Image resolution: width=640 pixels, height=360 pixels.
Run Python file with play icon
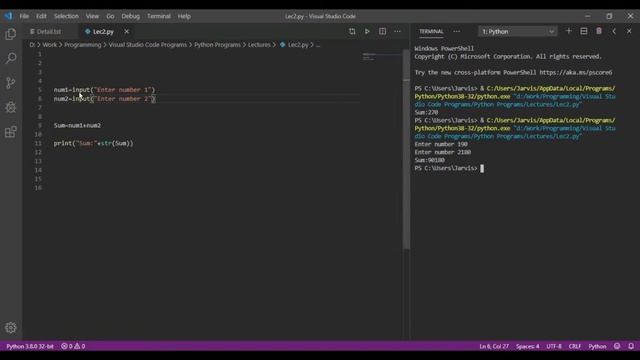click(x=367, y=31)
